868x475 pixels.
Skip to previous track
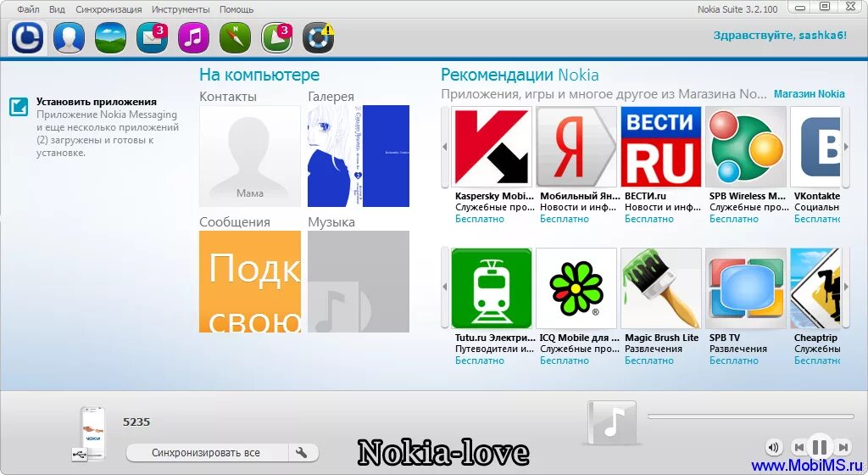coord(798,447)
